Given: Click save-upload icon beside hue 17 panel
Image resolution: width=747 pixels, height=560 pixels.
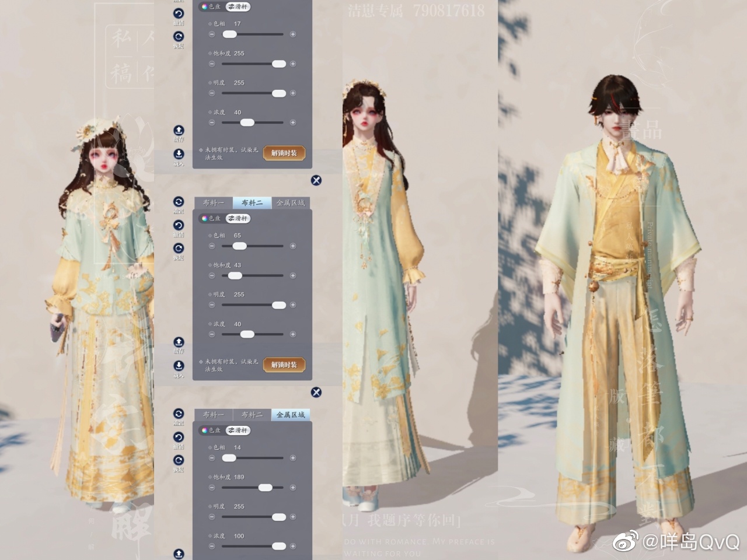Looking at the screenshot, I should click(x=179, y=130).
